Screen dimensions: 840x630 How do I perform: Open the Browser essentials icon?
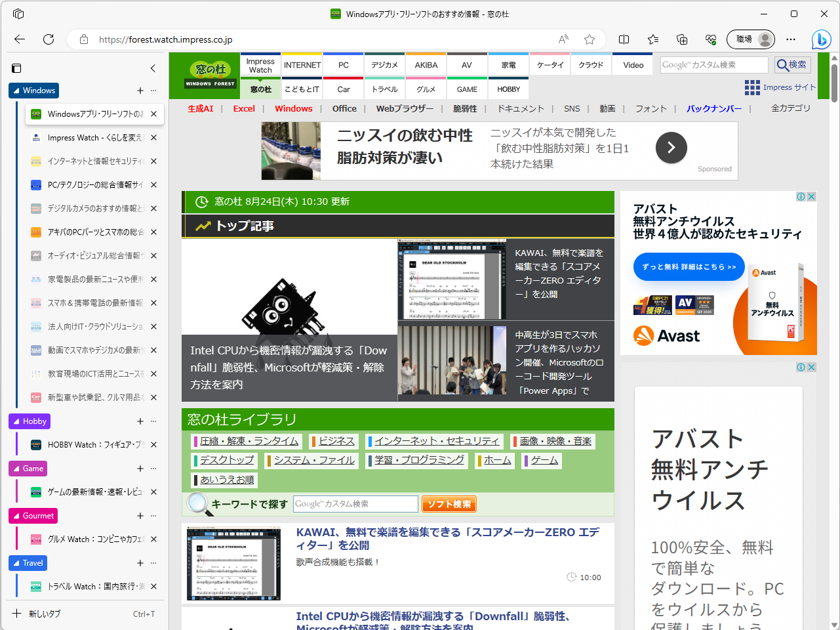[x=711, y=39]
